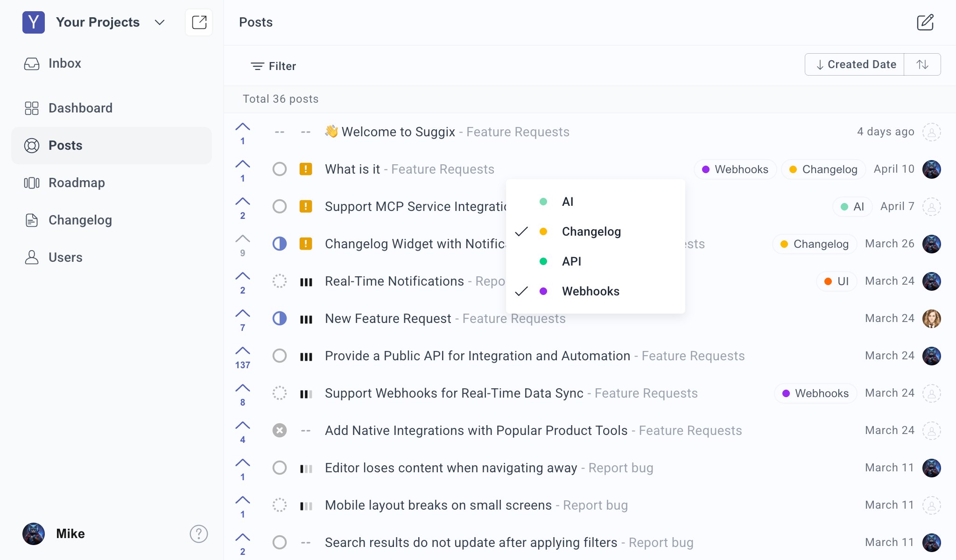
Task: Open status circle of Provide a Public API
Action: (x=280, y=356)
